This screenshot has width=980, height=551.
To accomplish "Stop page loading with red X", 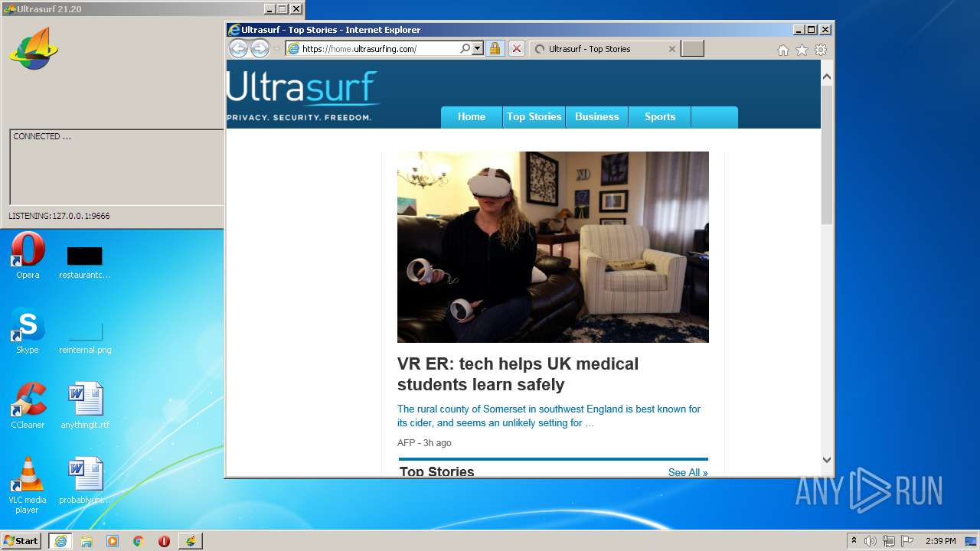I will 517,48.
